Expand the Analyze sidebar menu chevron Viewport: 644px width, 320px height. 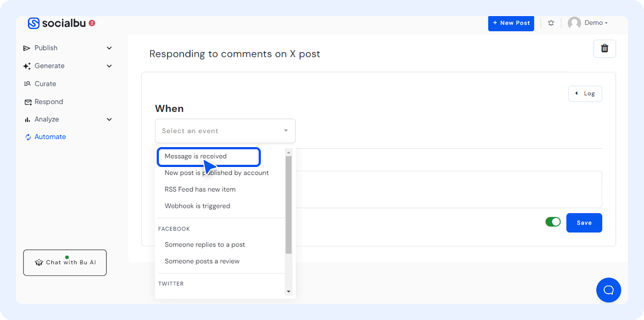[x=109, y=119]
